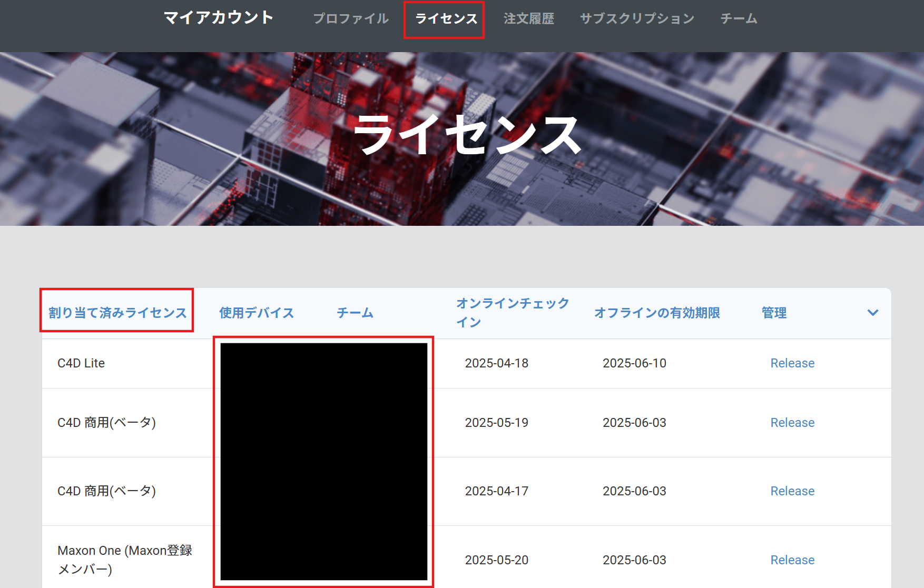
Task: Click the 2025-05-19 check-in date
Action: [497, 423]
